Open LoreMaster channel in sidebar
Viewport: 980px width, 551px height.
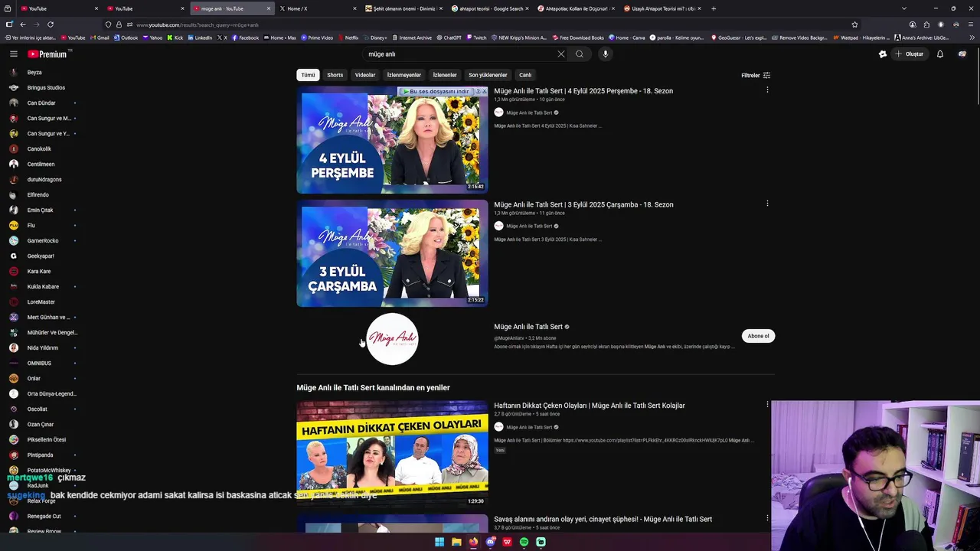click(42, 302)
